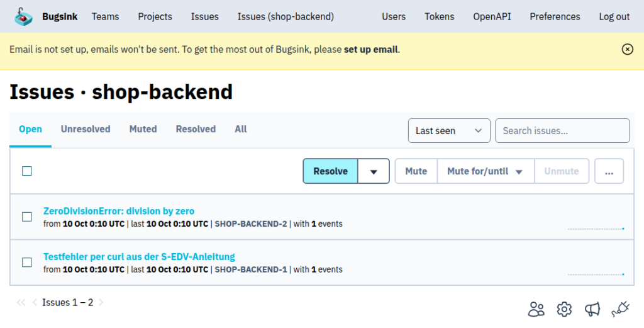Image resolution: width=644 pixels, height=328 pixels.
Task: Click the SHOP-BACKEND-2 identifier text
Action: [250, 224]
